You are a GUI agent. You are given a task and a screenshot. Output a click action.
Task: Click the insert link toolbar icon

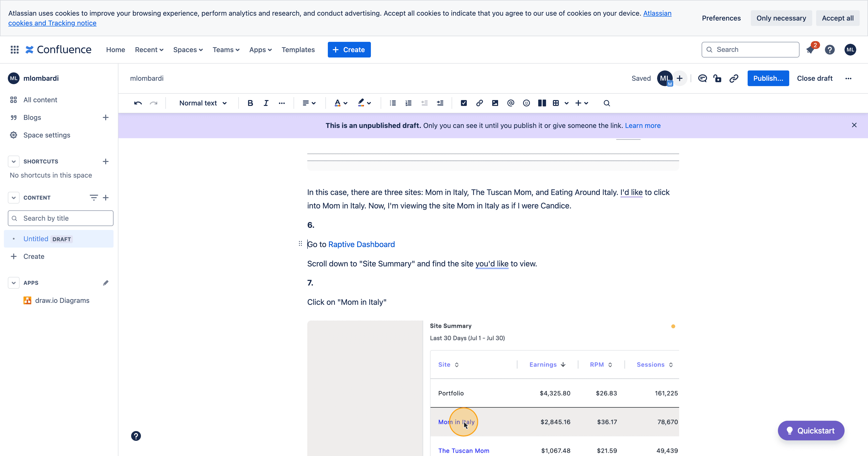(x=479, y=103)
